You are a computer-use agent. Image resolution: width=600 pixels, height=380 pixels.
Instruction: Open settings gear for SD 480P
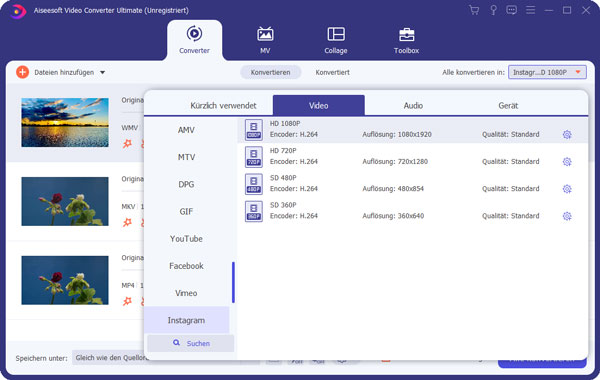coord(567,189)
